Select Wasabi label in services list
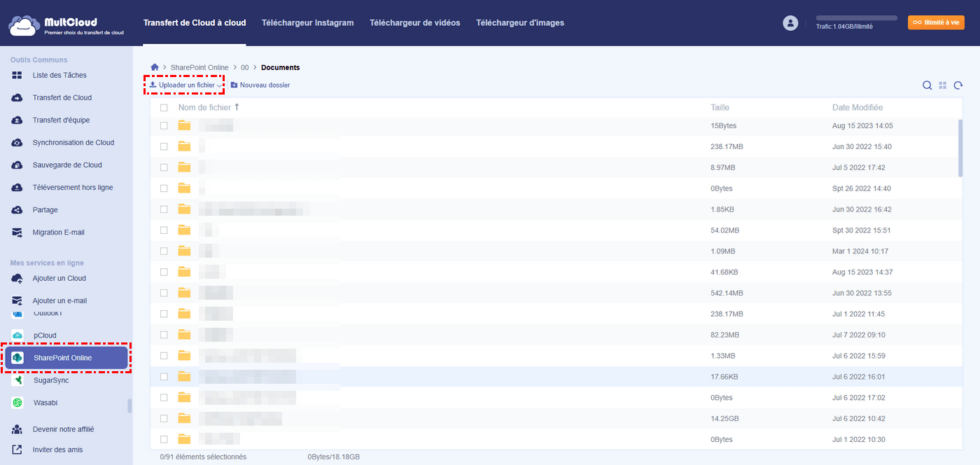 (x=45, y=403)
